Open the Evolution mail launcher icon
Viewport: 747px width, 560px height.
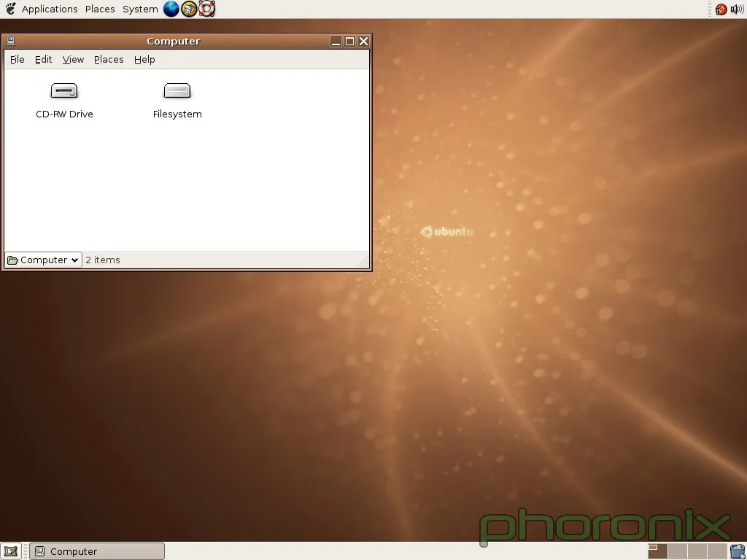coord(189,9)
